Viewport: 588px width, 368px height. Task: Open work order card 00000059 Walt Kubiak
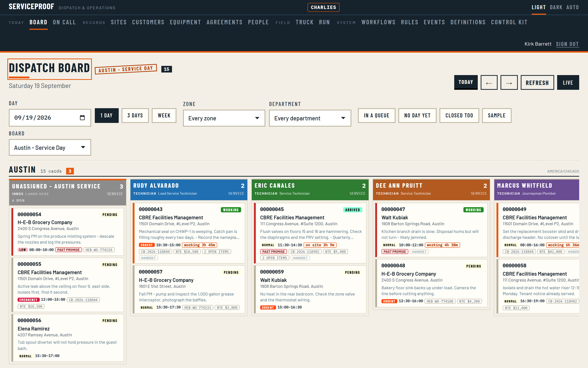(x=310, y=289)
